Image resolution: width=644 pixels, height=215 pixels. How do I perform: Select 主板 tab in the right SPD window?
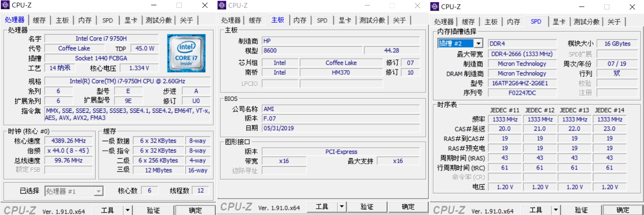pyautogui.click(x=491, y=22)
